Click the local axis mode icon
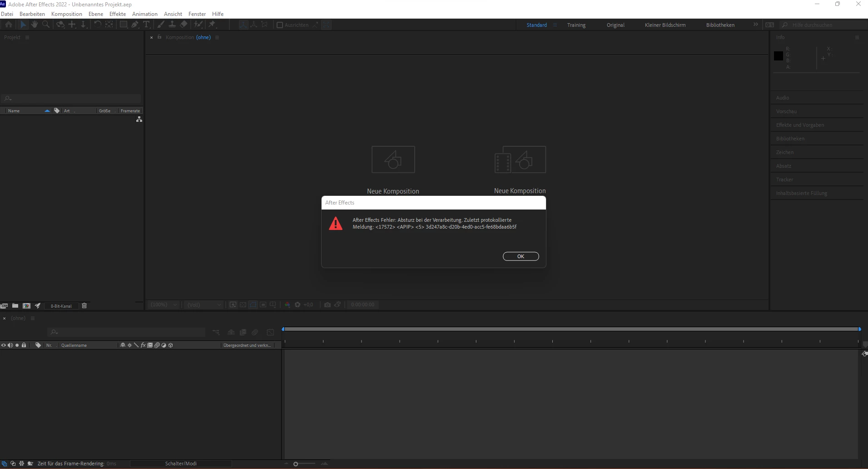The height and width of the screenshot is (469, 868). pos(243,25)
